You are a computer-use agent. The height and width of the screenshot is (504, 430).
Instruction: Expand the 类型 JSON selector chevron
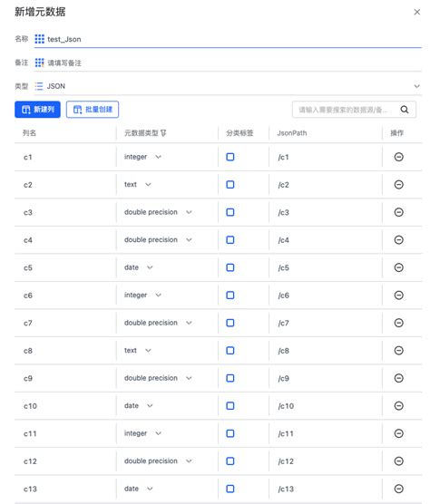point(416,86)
